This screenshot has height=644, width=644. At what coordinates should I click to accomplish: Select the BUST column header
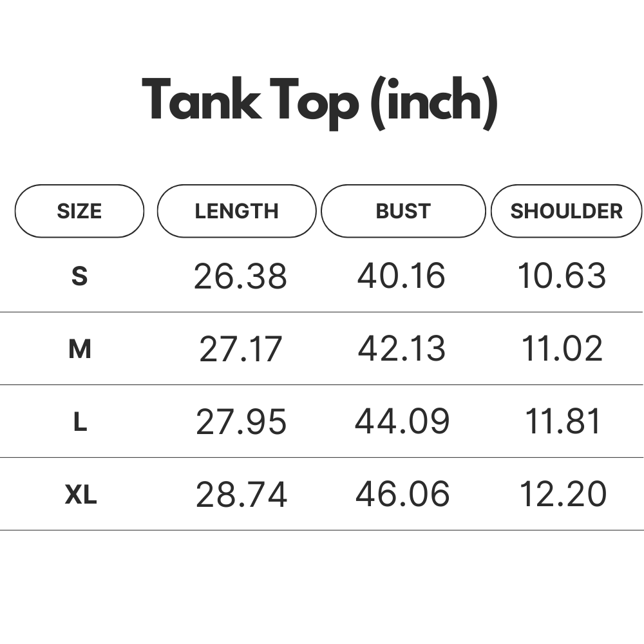tap(403, 211)
